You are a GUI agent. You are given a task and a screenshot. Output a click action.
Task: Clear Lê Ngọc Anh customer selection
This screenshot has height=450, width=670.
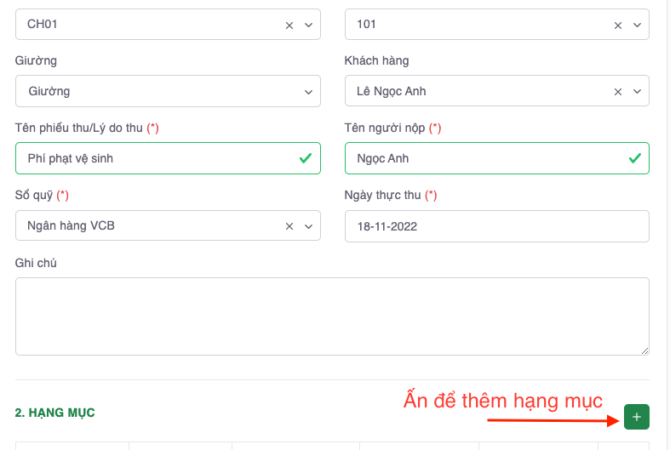[x=618, y=91]
